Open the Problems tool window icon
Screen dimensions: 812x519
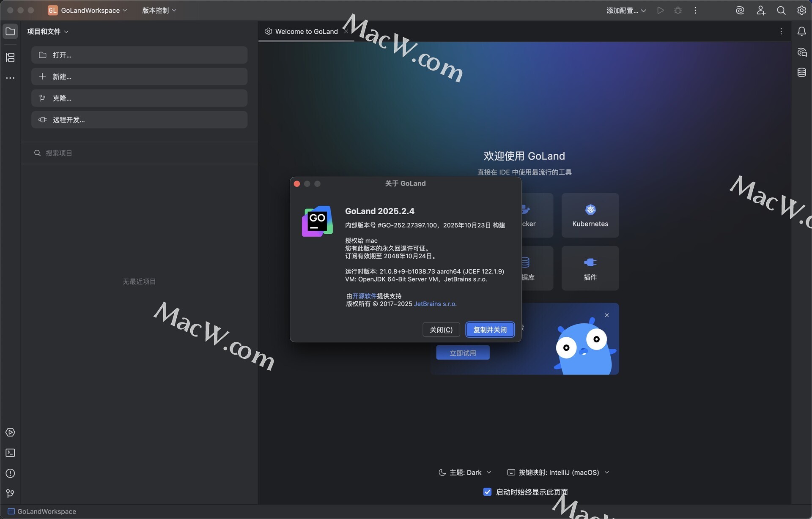[x=10, y=473]
